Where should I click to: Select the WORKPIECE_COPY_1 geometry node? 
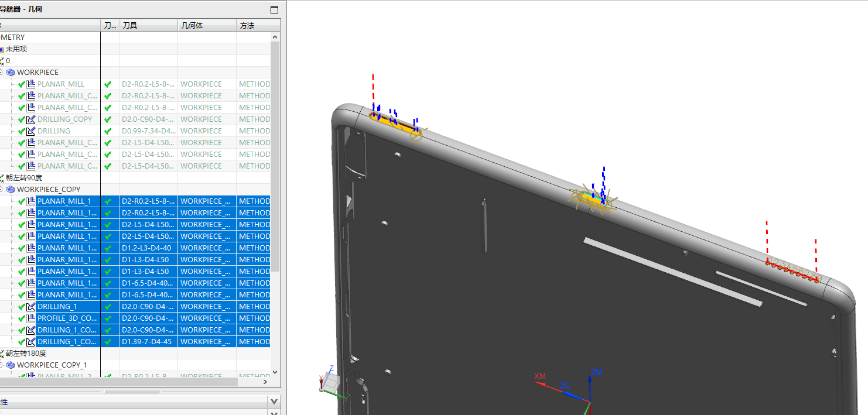click(52, 365)
